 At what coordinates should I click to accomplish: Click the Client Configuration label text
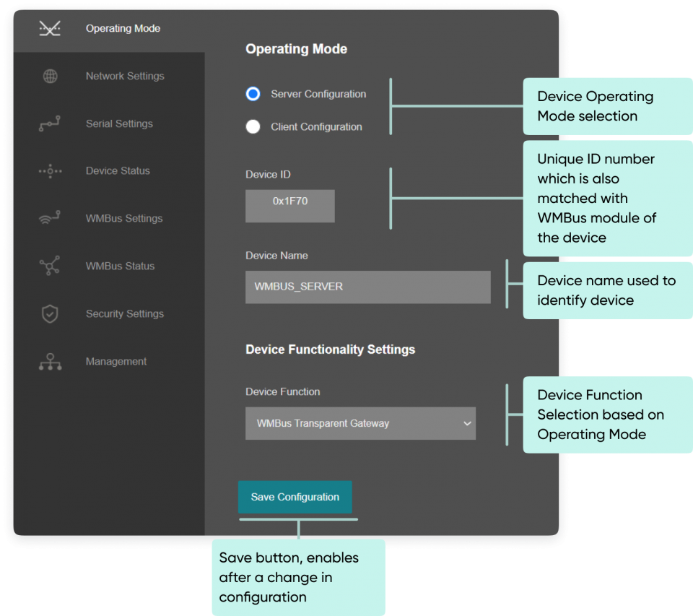pyautogui.click(x=316, y=127)
